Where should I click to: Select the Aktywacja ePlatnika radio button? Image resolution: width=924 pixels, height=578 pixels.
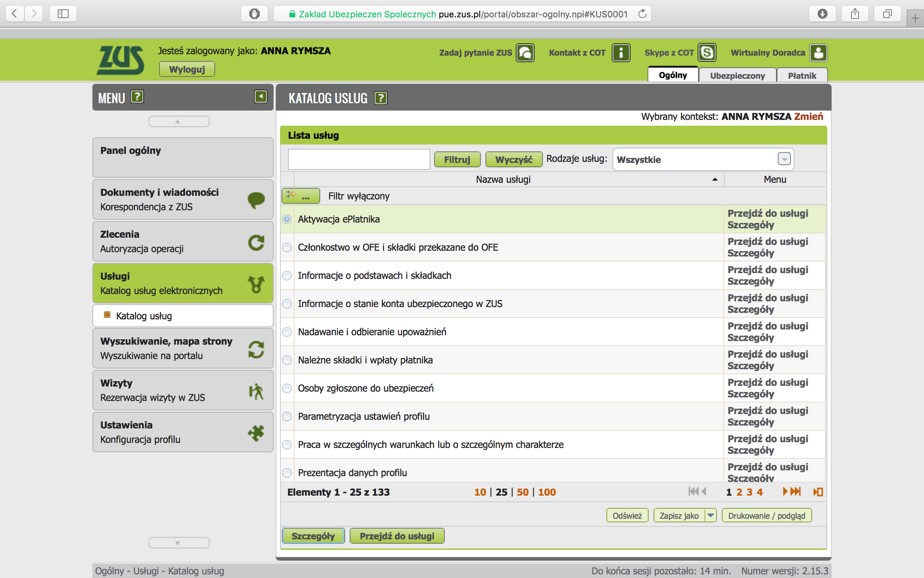(x=287, y=219)
